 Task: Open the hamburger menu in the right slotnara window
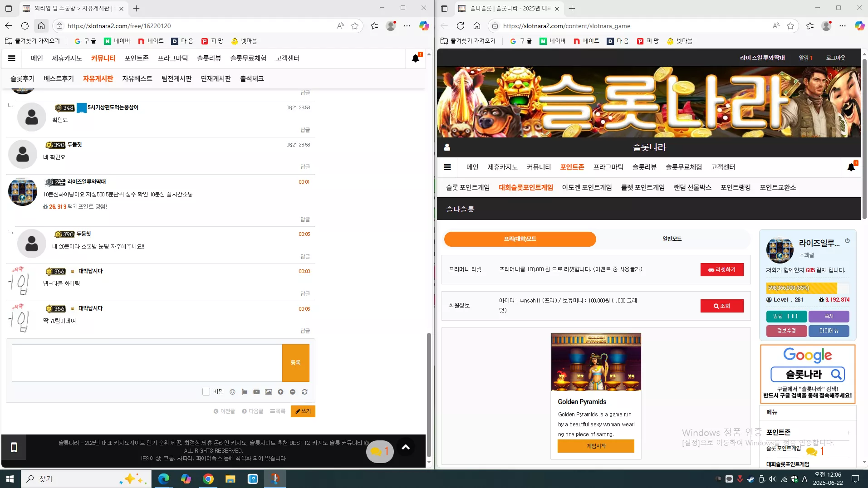pyautogui.click(x=447, y=167)
